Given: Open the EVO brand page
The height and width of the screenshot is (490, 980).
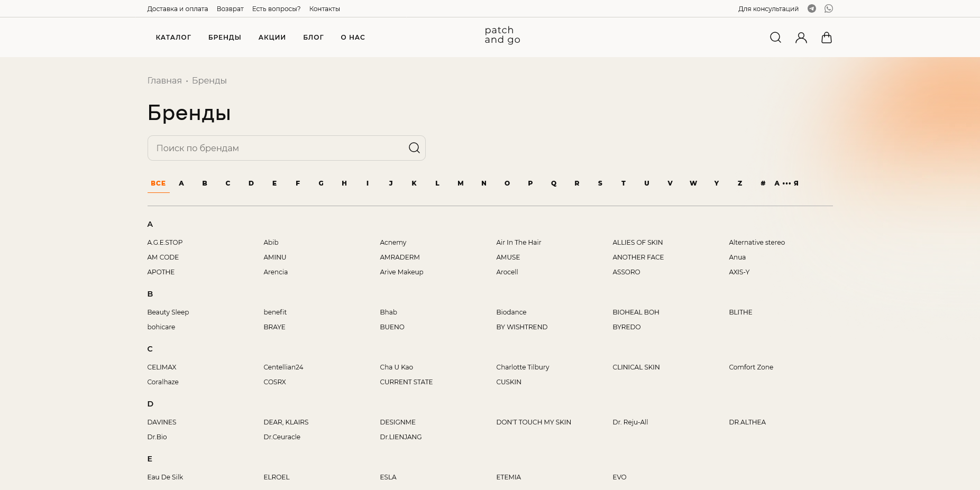Looking at the screenshot, I should 620,477.
